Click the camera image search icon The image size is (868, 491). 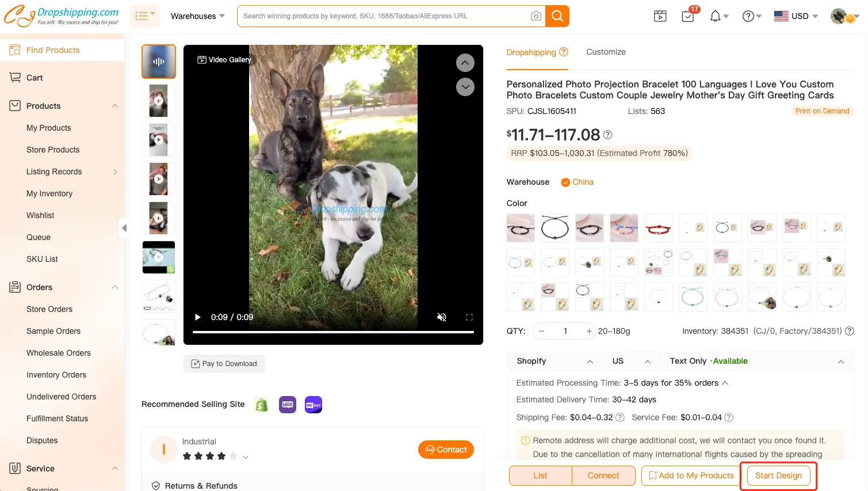(536, 16)
